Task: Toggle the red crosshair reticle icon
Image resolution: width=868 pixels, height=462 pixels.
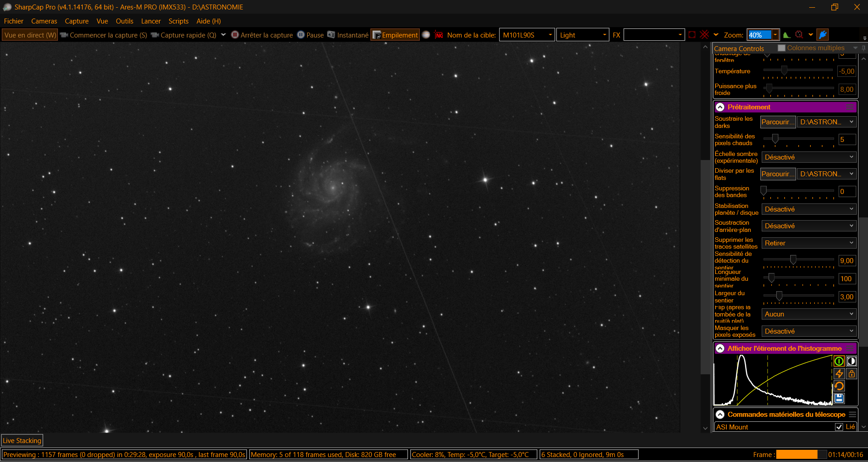Action: (705, 35)
